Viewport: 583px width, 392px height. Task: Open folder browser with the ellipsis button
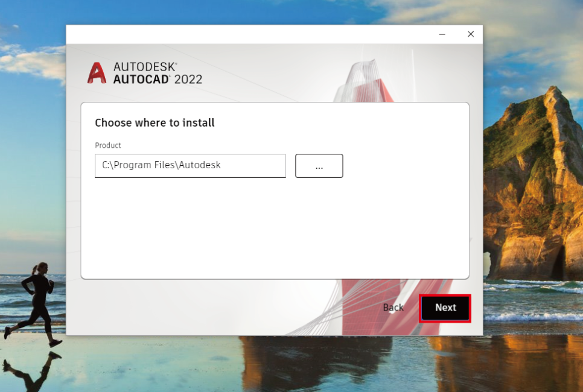point(319,166)
